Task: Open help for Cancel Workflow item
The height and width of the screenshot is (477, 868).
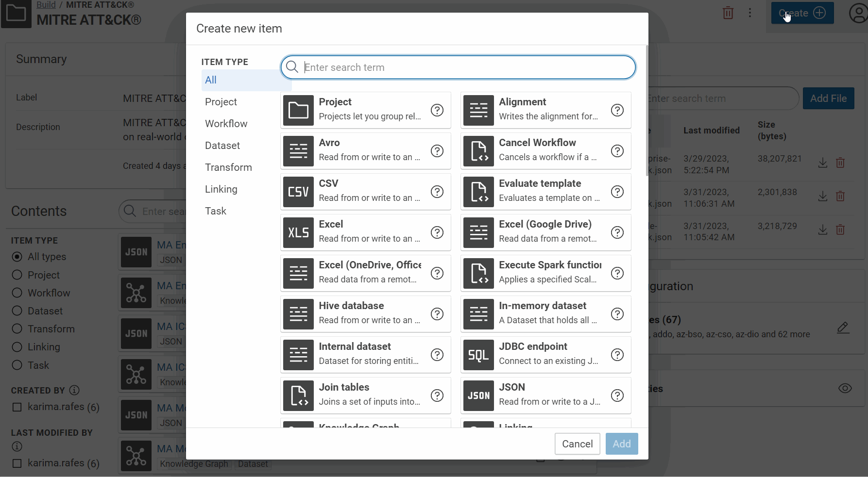Action: tap(617, 151)
